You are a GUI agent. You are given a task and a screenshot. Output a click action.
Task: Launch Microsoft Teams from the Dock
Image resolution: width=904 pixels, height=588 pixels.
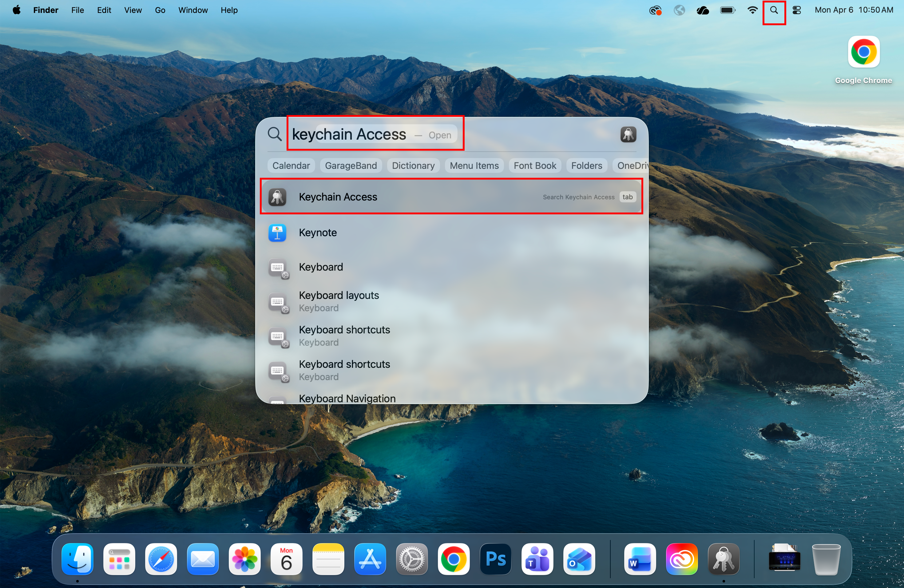click(x=537, y=559)
